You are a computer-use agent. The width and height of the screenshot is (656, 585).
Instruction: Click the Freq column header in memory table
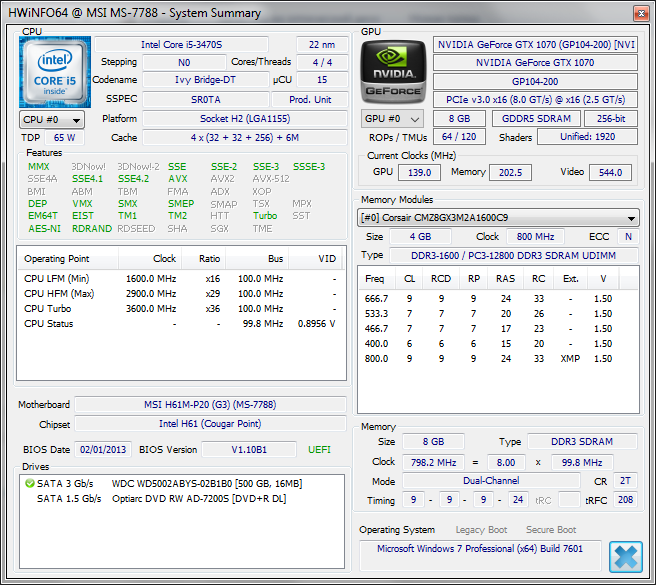[x=378, y=279]
